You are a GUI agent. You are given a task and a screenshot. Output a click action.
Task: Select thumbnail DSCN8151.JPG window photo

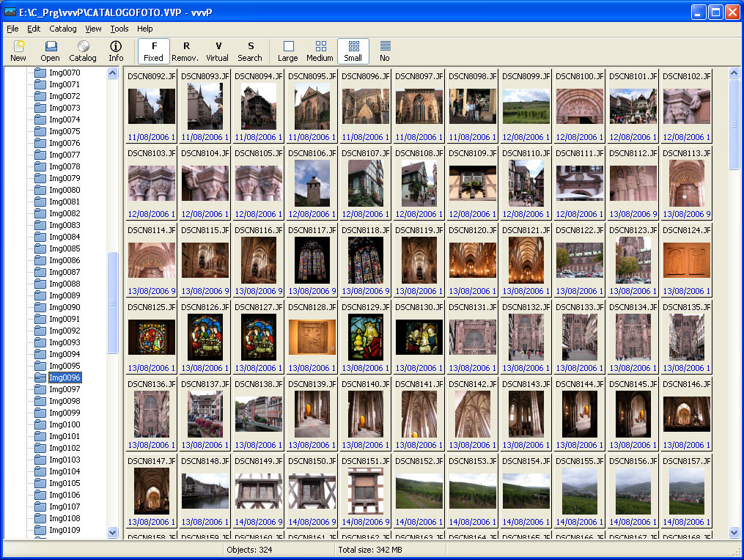[x=365, y=490]
